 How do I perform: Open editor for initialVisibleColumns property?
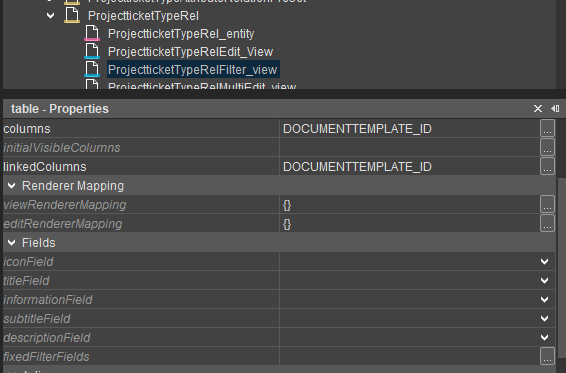click(547, 147)
